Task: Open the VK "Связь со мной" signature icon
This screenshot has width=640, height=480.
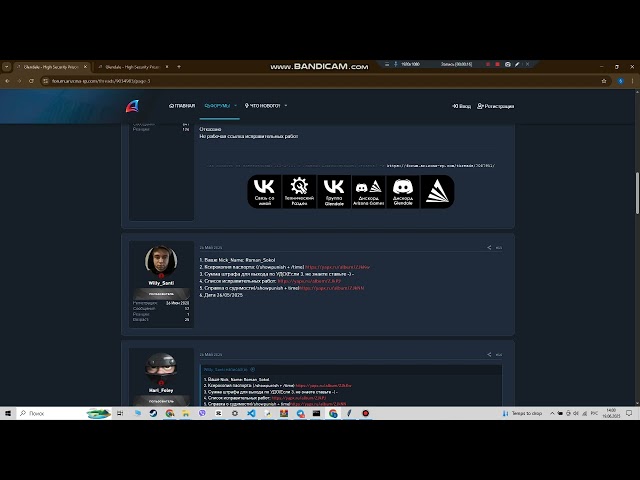Action: 264,191
